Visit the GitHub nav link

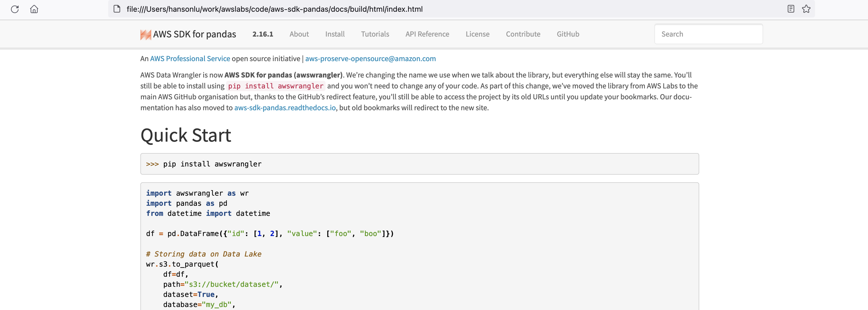click(x=568, y=34)
